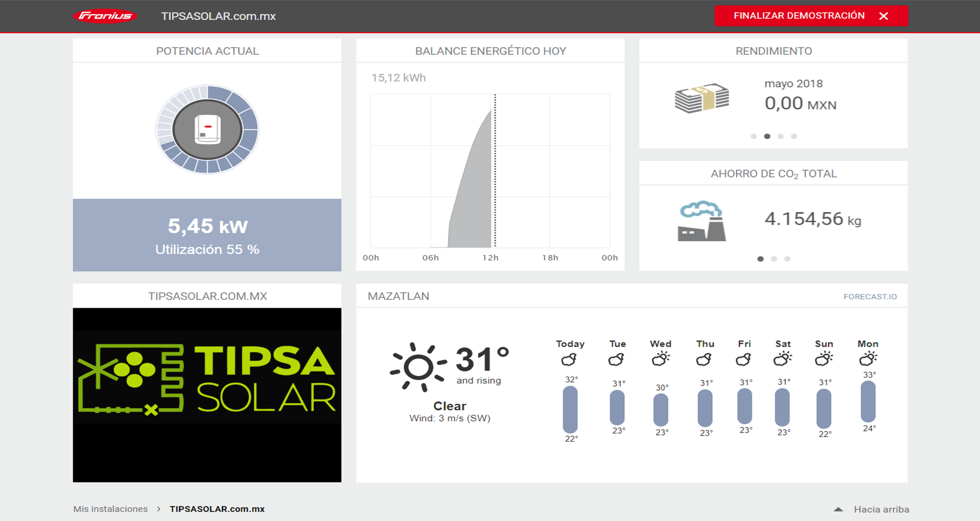Image resolution: width=980 pixels, height=521 pixels.
Task: Click the X icon on demo button
Action: pos(883,16)
